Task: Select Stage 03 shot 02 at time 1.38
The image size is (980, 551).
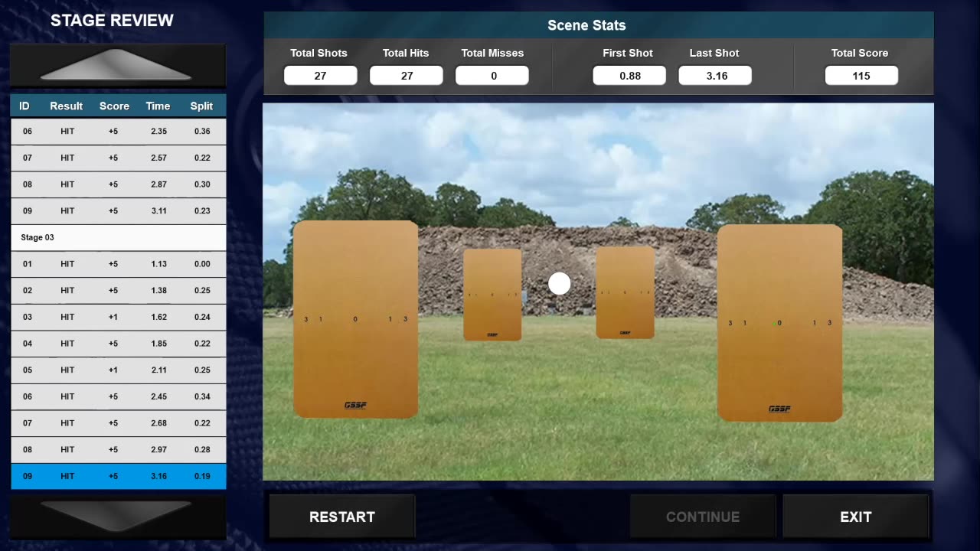Action: tap(119, 290)
